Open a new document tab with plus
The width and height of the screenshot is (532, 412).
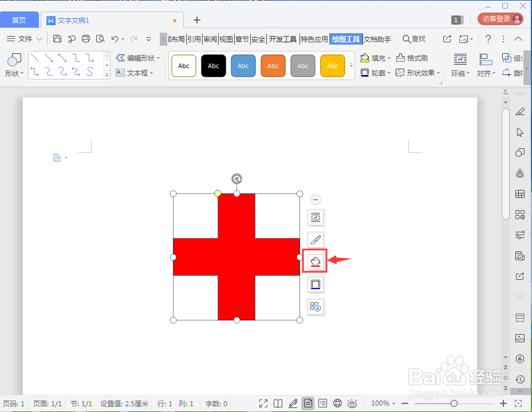(197, 21)
